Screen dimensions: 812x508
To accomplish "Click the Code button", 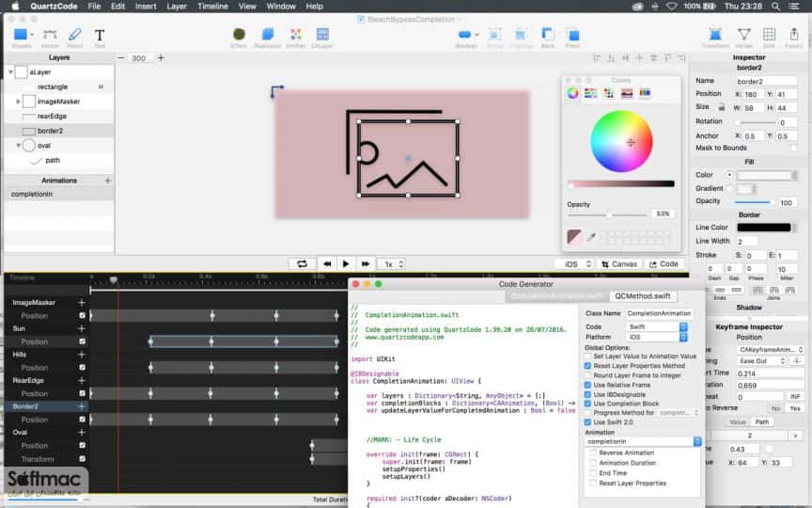I will point(664,264).
